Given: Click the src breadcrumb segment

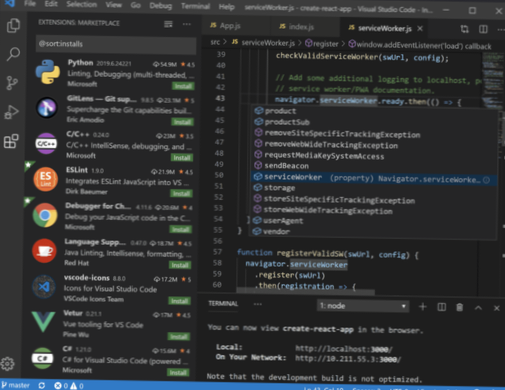Looking at the screenshot, I should pos(215,42).
